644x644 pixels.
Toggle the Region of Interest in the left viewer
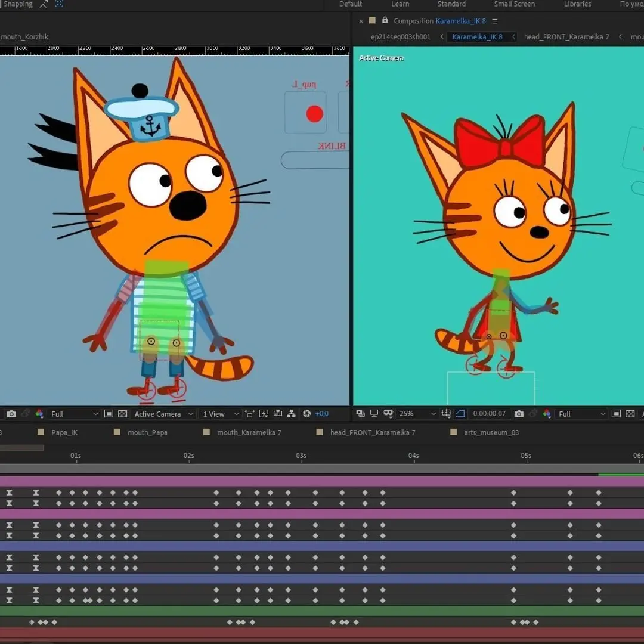(x=109, y=414)
